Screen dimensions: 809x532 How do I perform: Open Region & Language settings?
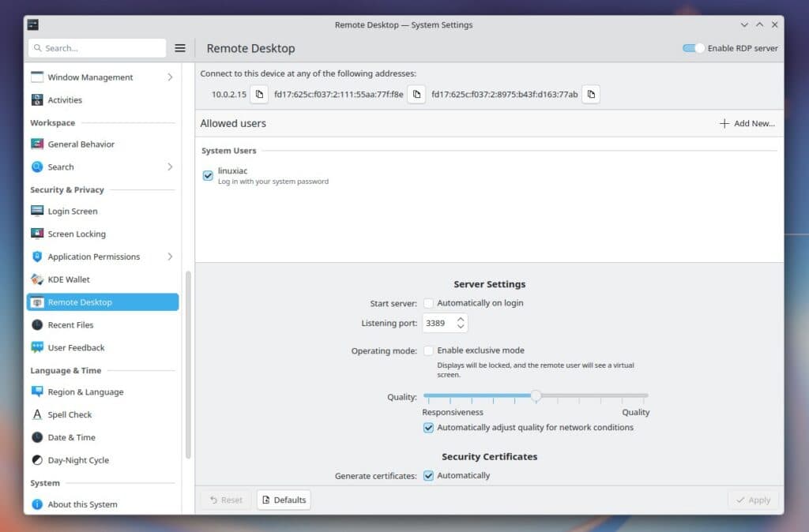pyautogui.click(x=103, y=392)
